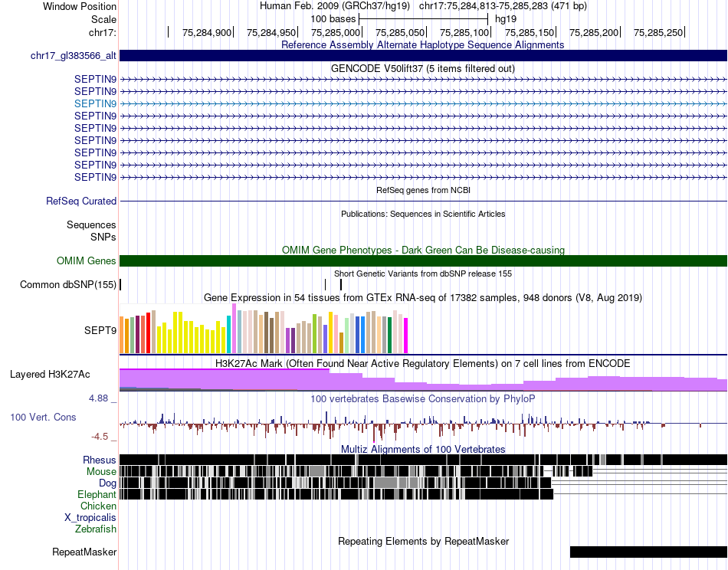The image size is (728, 570).
Task: Click the dark green OMIM Genes bar
Action: (423, 260)
